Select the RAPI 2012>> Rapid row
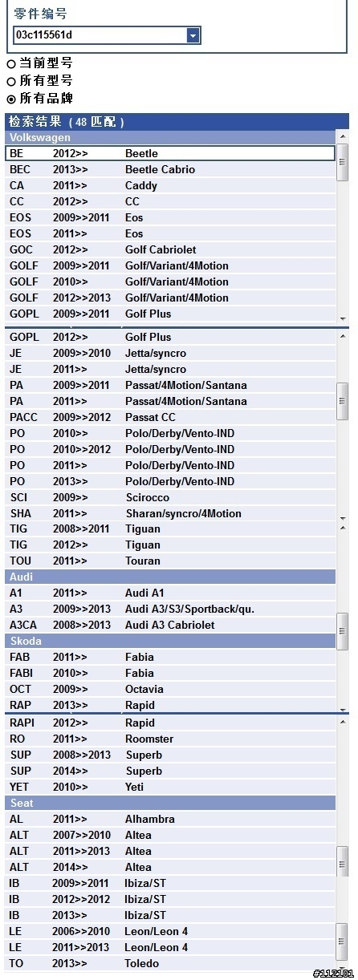Viewport: 358px width, 980px height. click(x=170, y=723)
